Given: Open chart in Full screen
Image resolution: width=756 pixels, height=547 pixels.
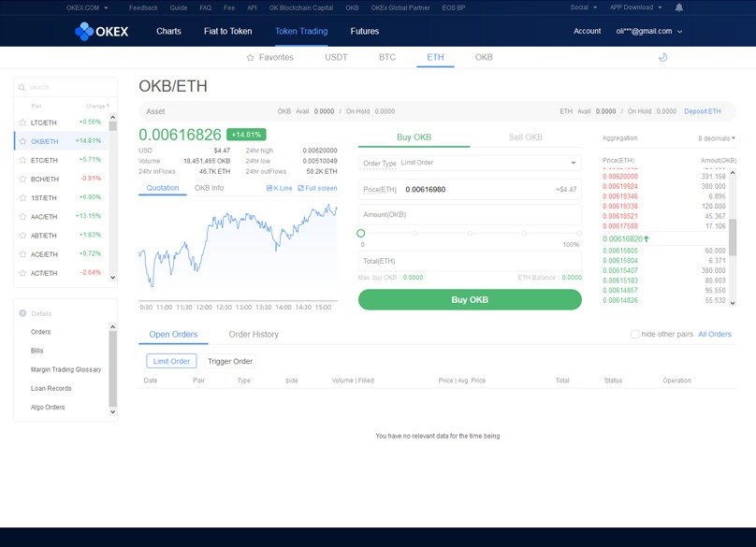Looking at the screenshot, I should coord(317,188).
